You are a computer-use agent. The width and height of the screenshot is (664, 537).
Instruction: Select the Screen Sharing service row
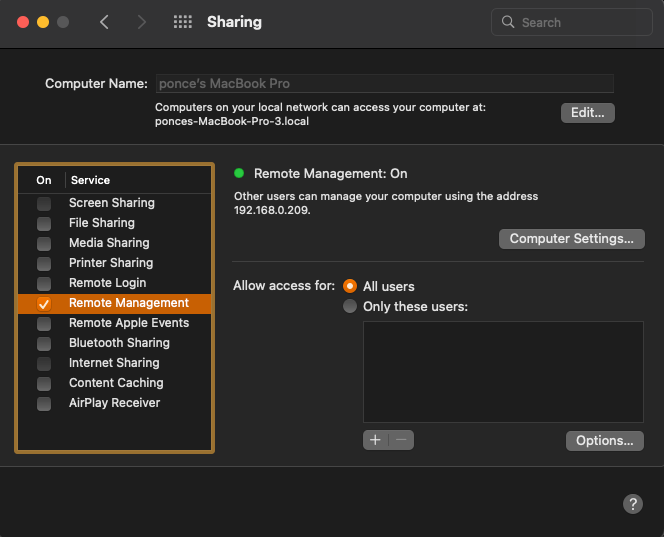[114, 203]
